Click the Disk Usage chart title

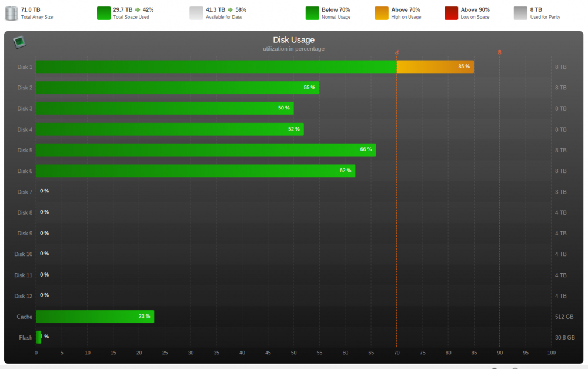[293, 40]
